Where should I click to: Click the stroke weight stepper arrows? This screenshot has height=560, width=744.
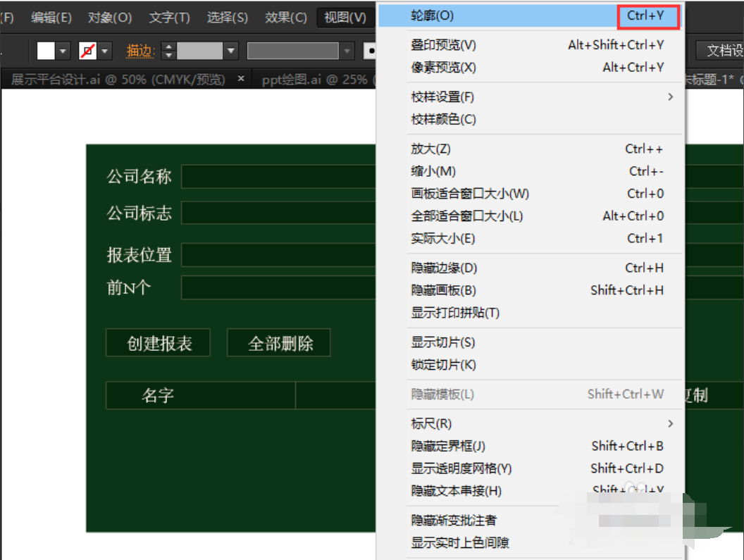tap(168, 50)
